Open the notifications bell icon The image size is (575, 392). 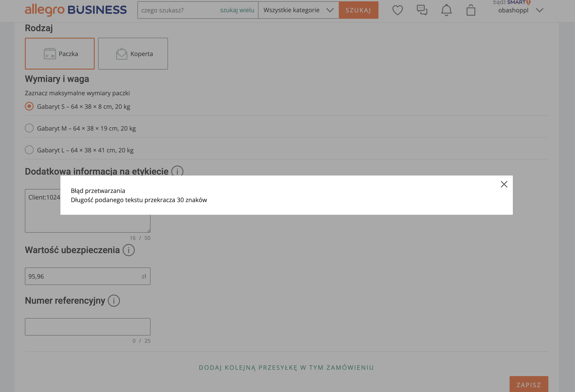click(446, 10)
